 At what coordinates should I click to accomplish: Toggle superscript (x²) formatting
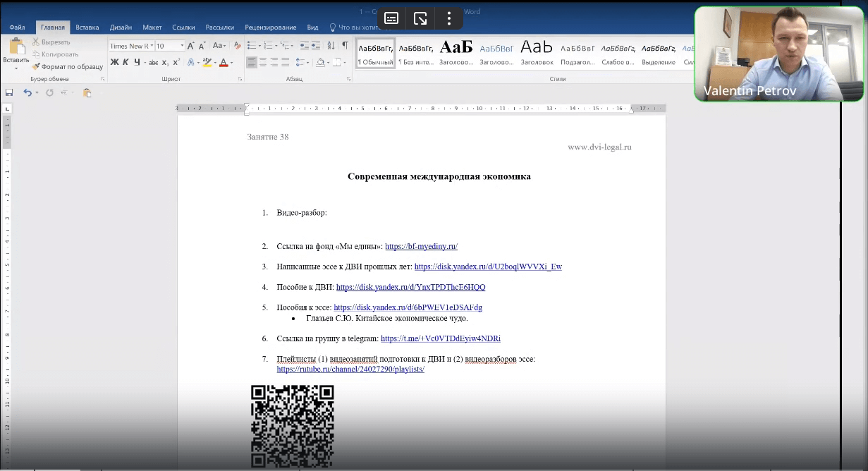[x=176, y=62]
